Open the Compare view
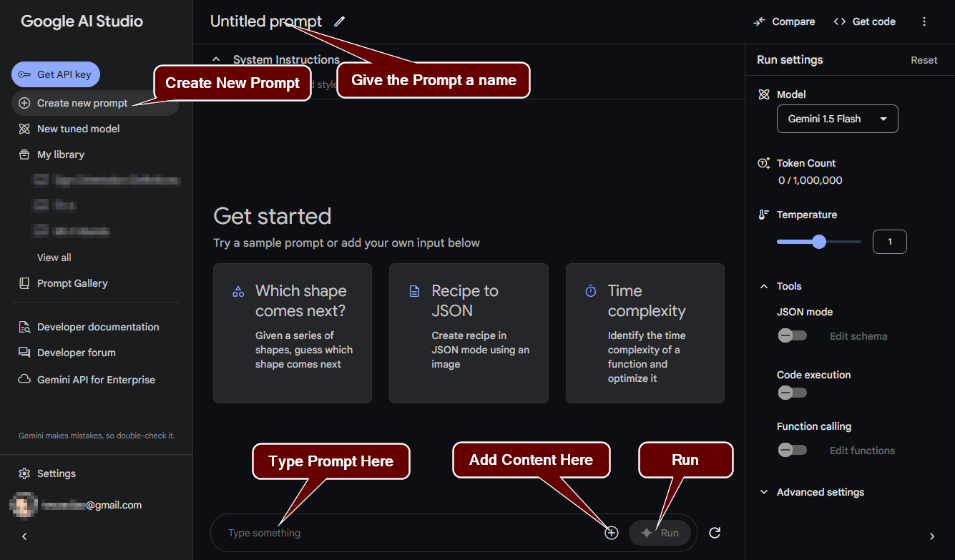 click(784, 21)
